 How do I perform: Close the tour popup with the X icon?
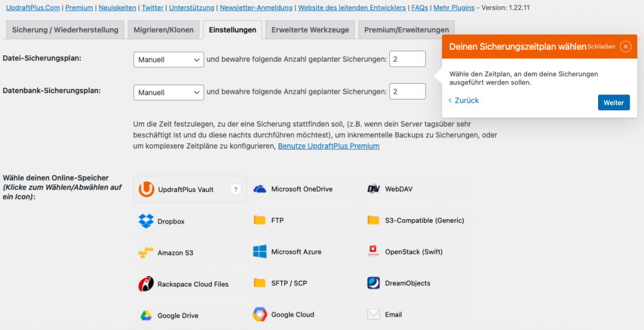[626, 47]
